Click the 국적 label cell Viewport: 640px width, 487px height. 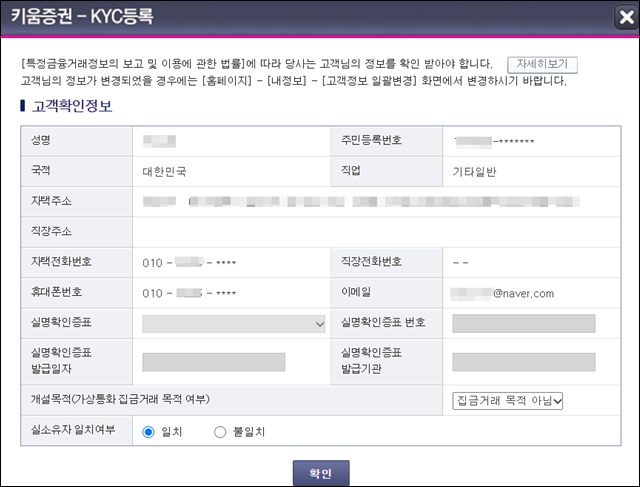click(x=77, y=171)
